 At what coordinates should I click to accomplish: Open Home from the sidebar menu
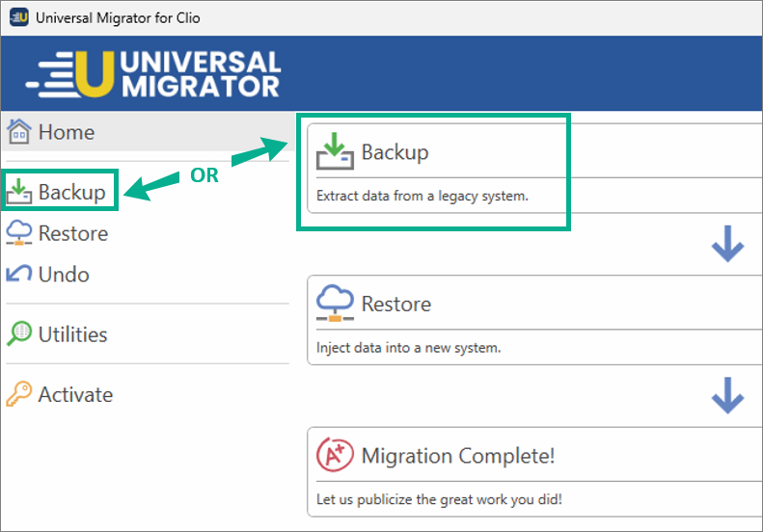pyautogui.click(x=67, y=132)
